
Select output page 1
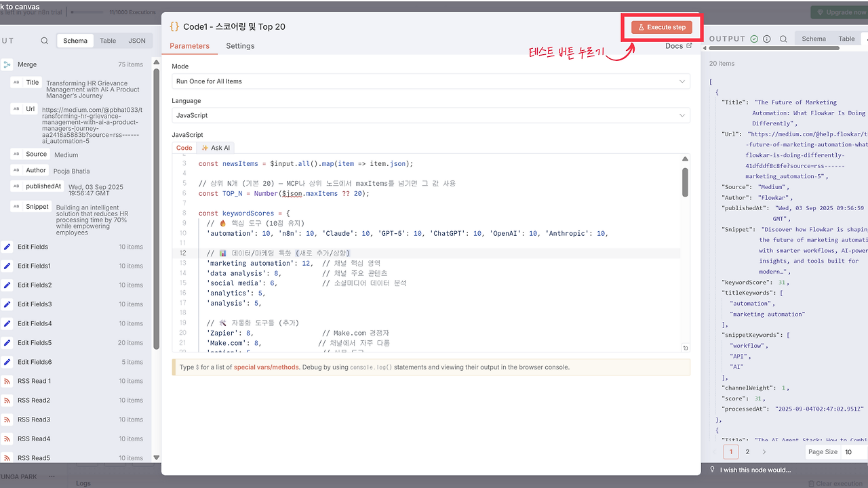coord(731,452)
